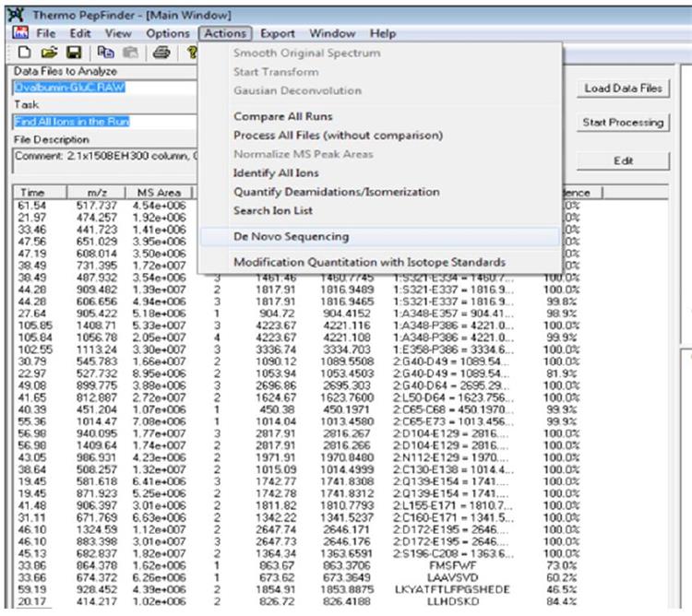Screen dimensions: 692x616
Task: Click the identification 2:G40-D64 = 2695.29
Action: (450, 385)
